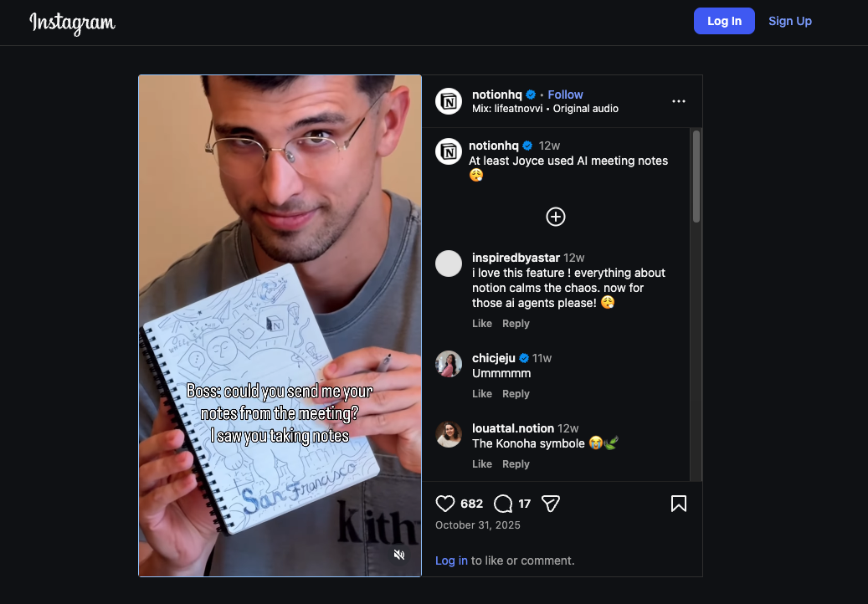Save the post using the bookmark icon
This screenshot has height=604, width=868.
pyautogui.click(x=679, y=504)
